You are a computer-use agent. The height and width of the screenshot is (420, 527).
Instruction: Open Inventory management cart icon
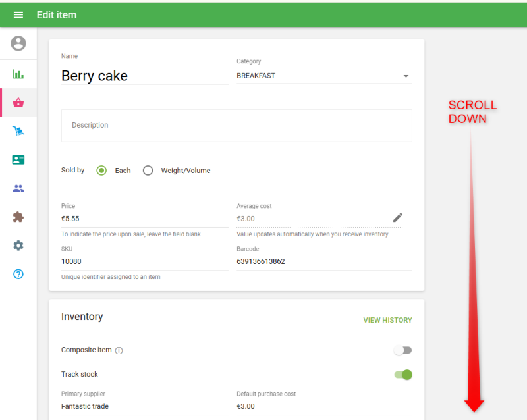tap(18, 131)
